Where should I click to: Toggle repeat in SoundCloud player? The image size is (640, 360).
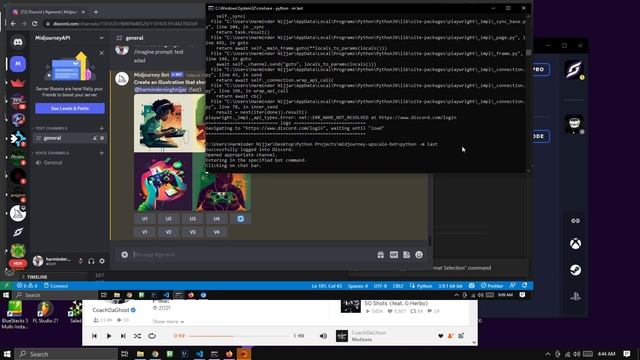(152, 336)
